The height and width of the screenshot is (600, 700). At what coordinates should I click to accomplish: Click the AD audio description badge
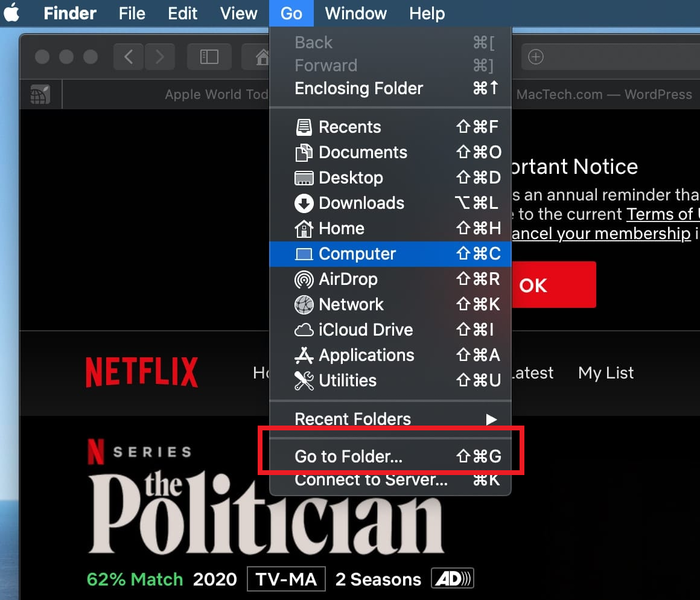pos(452,579)
